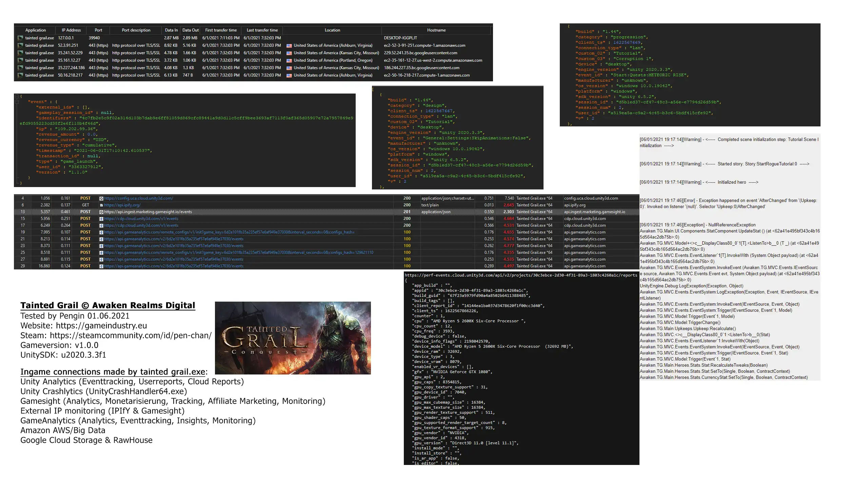Sort connections by the IP Address header
Screen dimensions: 868x488
coord(71,30)
